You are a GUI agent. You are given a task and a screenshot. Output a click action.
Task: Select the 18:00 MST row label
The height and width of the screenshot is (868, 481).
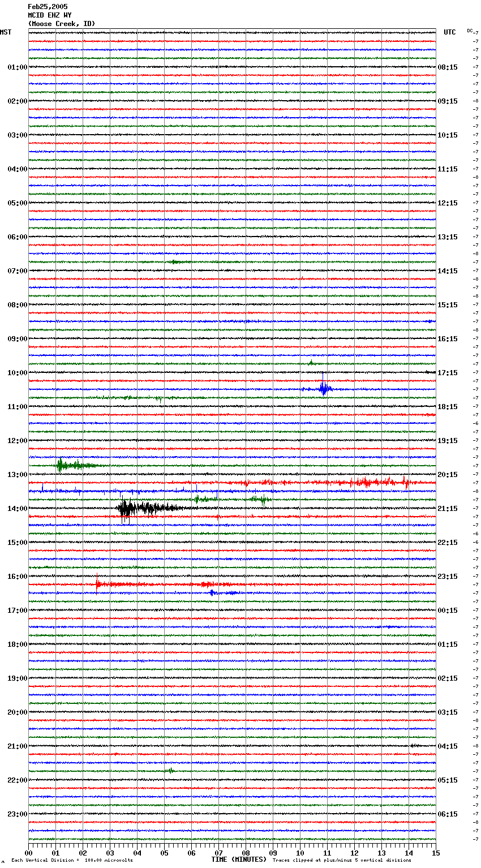tap(18, 644)
